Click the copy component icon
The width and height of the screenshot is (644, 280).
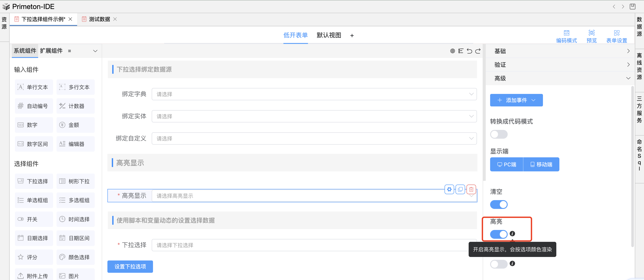tap(460, 189)
